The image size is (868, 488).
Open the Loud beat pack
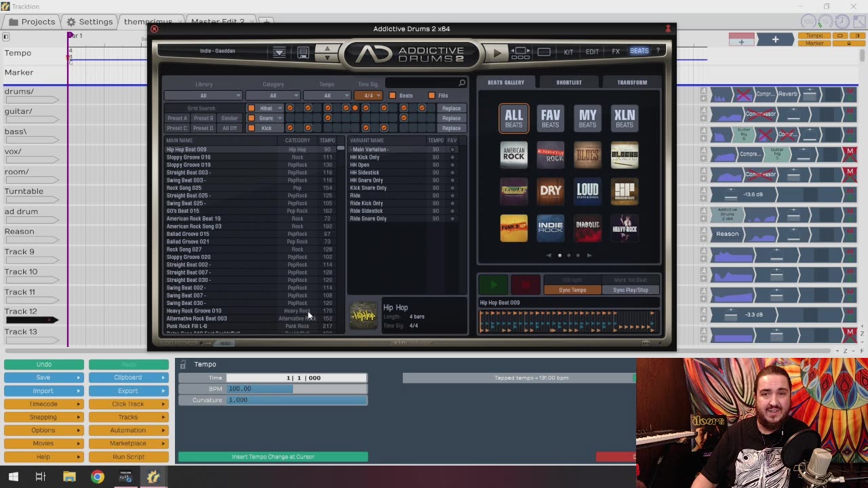[x=587, y=191]
